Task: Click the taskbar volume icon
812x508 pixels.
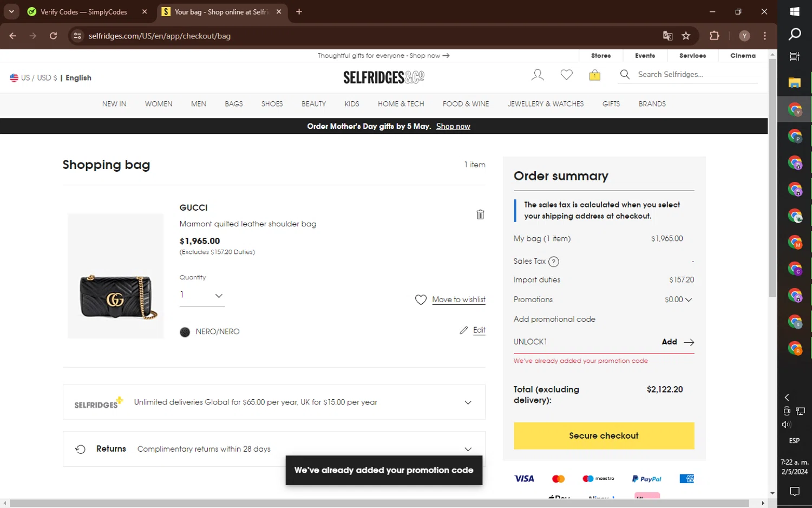Action: click(787, 425)
